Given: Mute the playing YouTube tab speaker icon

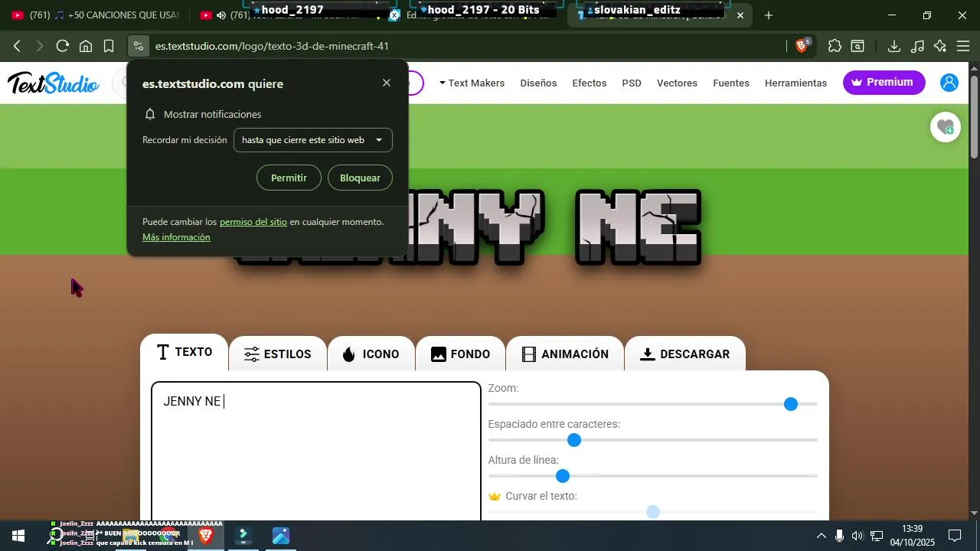Looking at the screenshot, I should [x=221, y=15].
